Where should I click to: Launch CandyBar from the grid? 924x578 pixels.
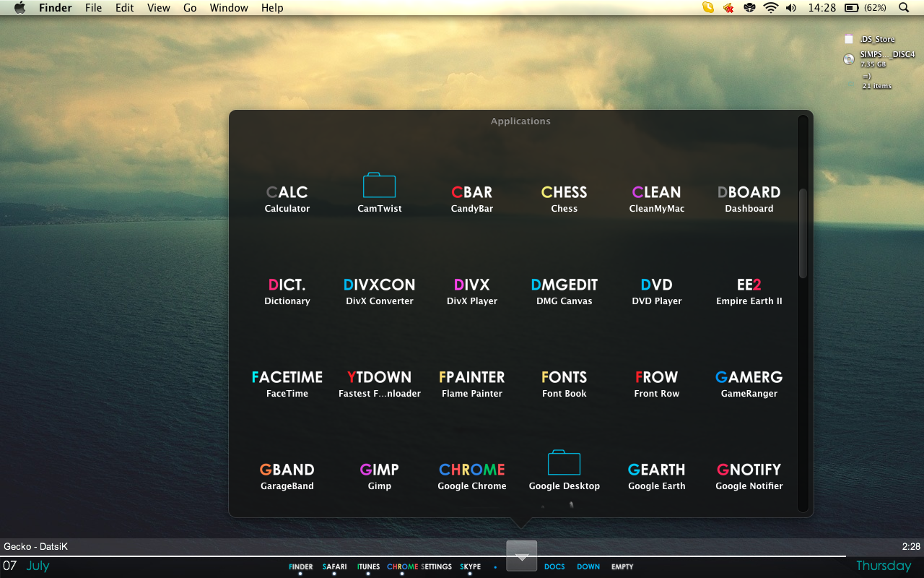(x=471, y=199)
